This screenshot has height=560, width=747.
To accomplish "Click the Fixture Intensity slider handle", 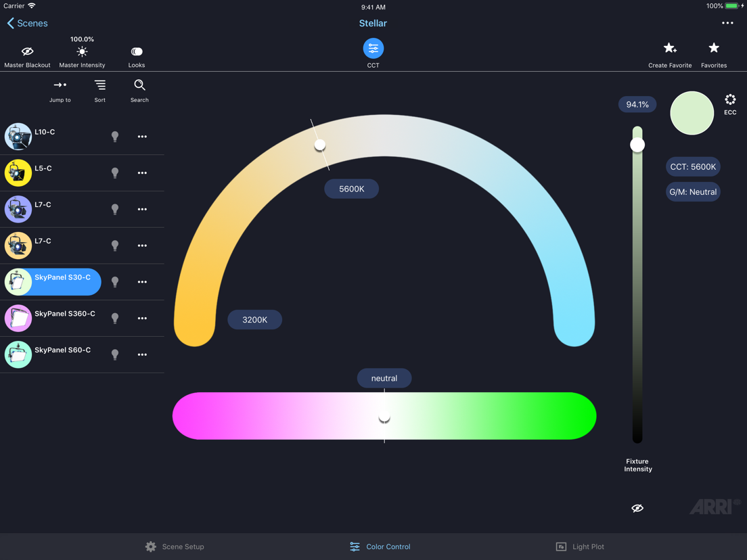I will [x=637, y=145].
